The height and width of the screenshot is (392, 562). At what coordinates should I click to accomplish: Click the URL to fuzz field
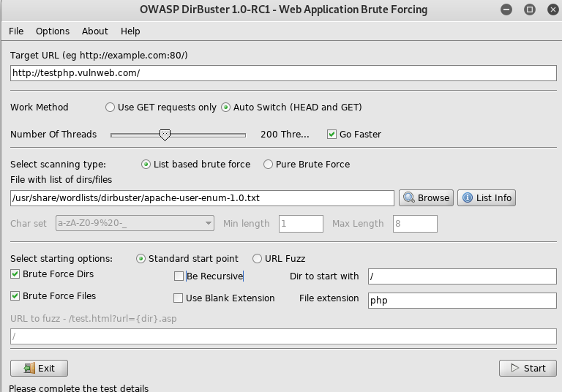tap(283, 336)
